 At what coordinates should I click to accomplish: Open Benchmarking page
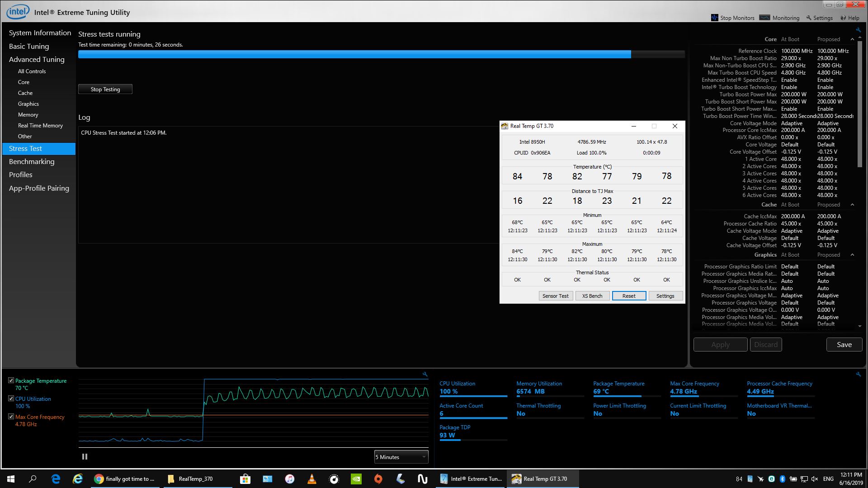coord(32,161)
